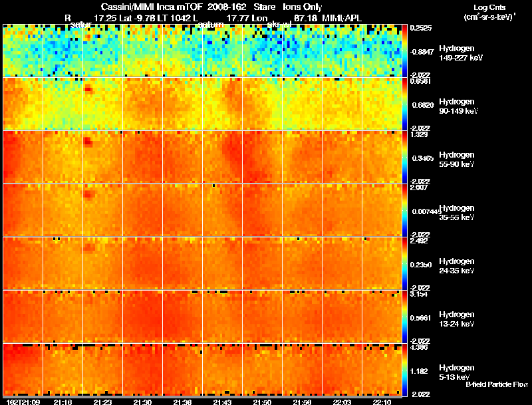
Task: Click the '22:03' time axis label
Action: [x=342, y=402]
